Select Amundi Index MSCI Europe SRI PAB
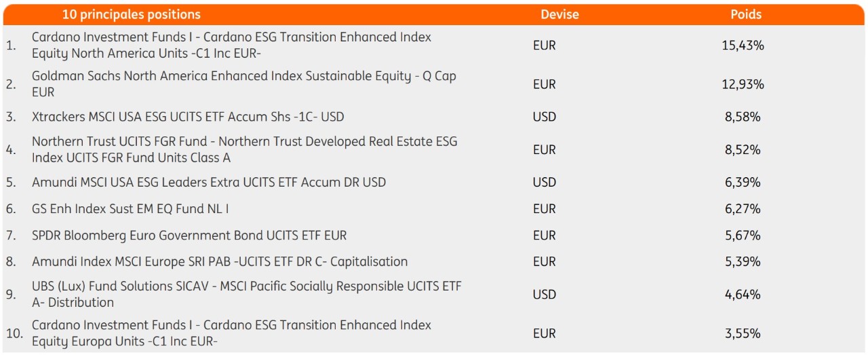The width and height of the screenshot is (868, 355). [220, 261]
